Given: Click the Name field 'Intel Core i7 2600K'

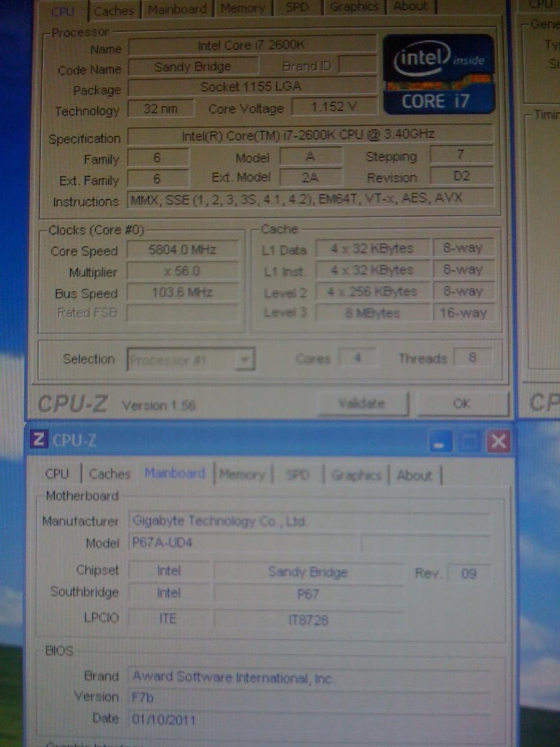Looking at the screenshot, I should [x=252, y=45].
